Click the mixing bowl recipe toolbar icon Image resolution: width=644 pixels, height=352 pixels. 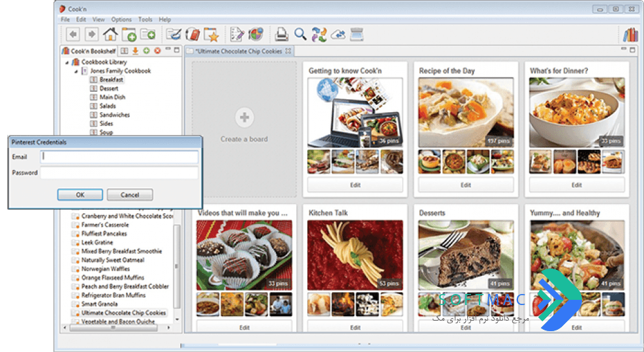point(174,35)
